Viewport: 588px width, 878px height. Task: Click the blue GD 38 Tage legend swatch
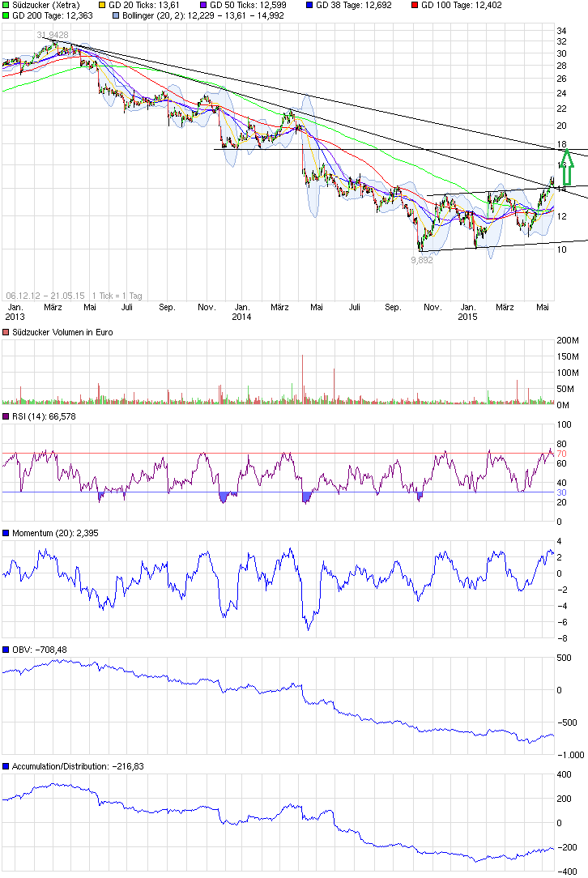(309, 5)
